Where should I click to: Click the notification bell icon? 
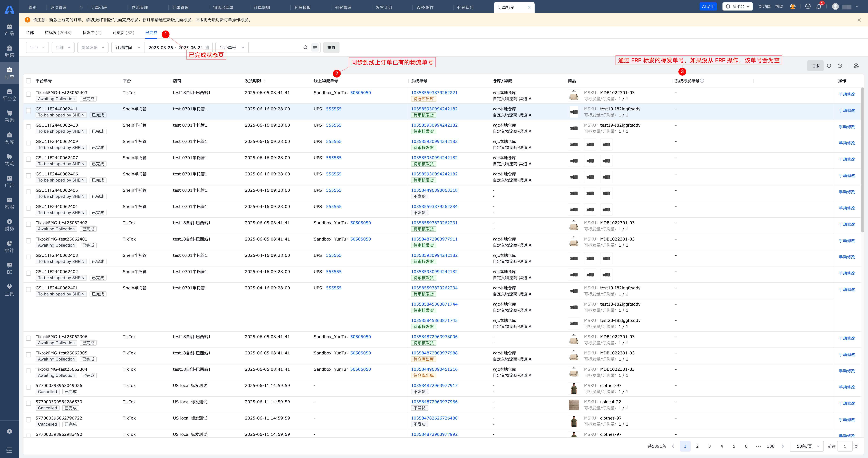pyautogui.click(x=818, y=7)
